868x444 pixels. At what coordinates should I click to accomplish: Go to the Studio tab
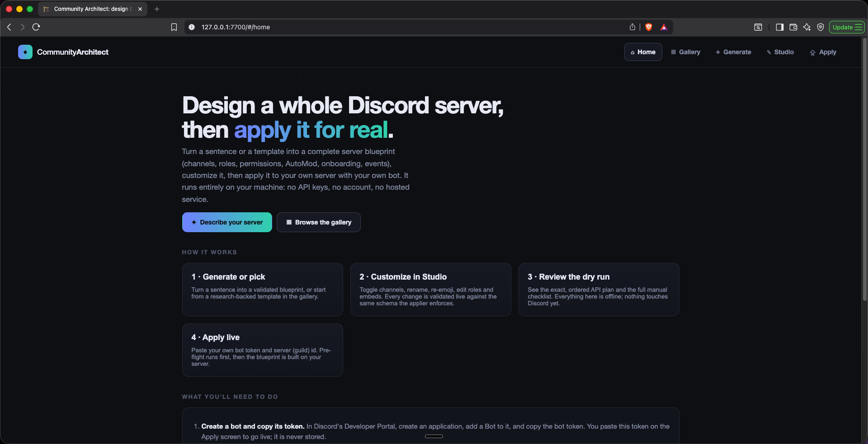pyautogui.click(x=780, y=52)
